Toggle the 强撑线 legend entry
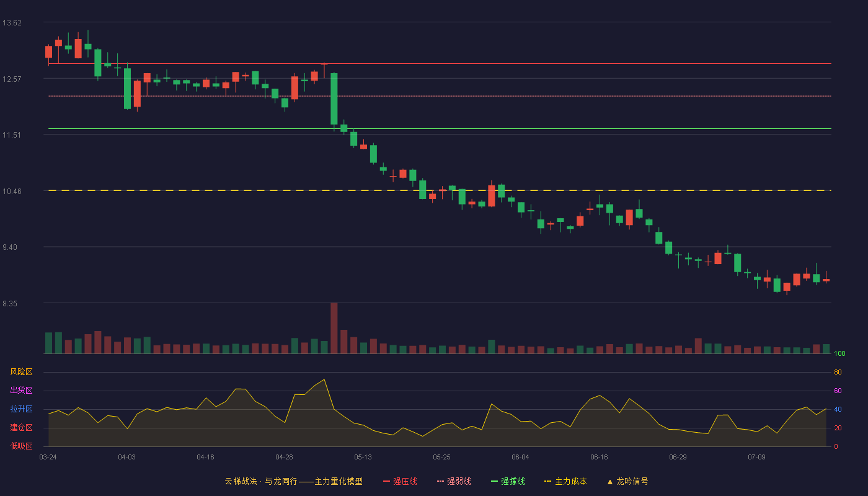Viewport: 868px width, 496px height. click(508, 481)
